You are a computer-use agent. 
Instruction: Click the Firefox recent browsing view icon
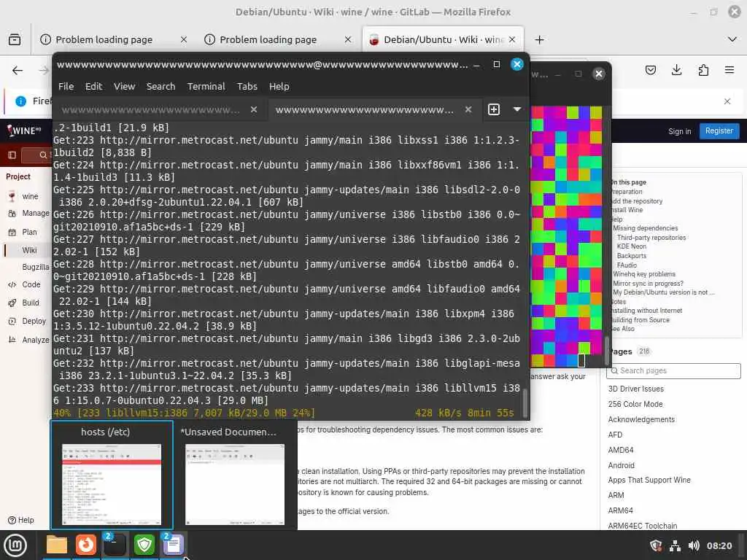[x=15, y=39]
